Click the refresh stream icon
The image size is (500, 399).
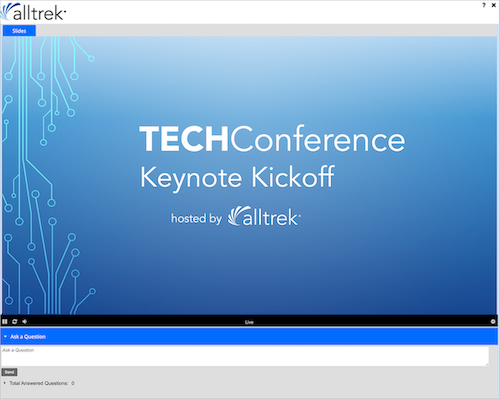click(x=15, y=321)
